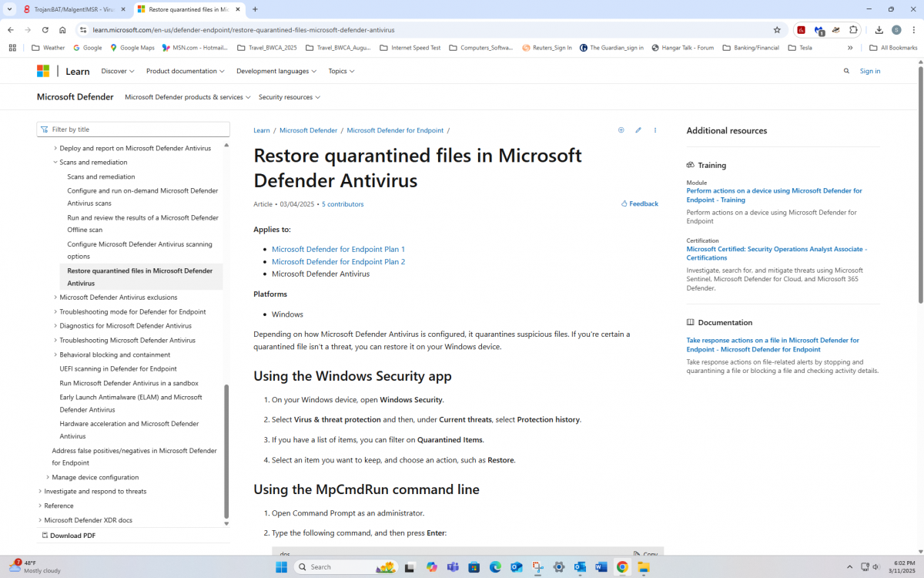Click the Microsoft logo
Screen dimensions: 924x578
point(43,71)
